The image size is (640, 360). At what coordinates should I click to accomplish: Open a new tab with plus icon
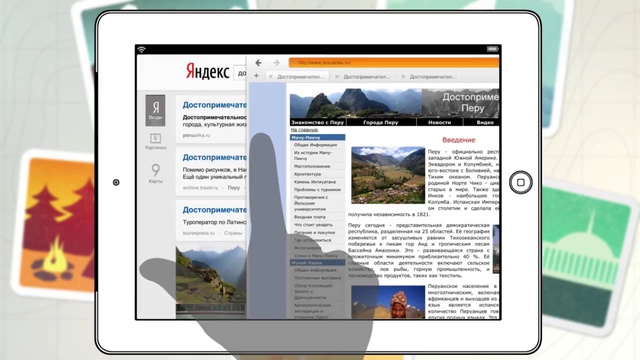[x=256, y=76]
